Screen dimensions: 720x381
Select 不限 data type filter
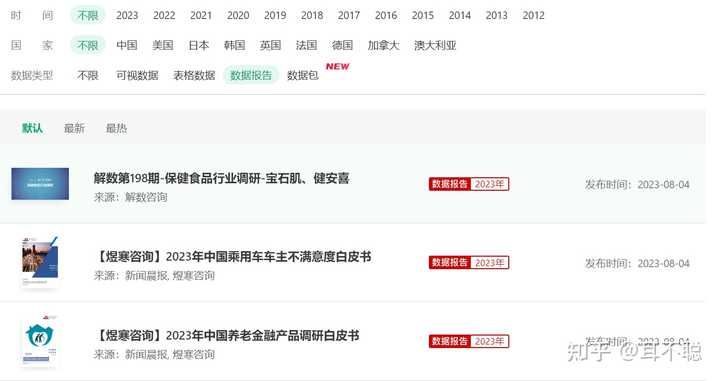(88, 75)
